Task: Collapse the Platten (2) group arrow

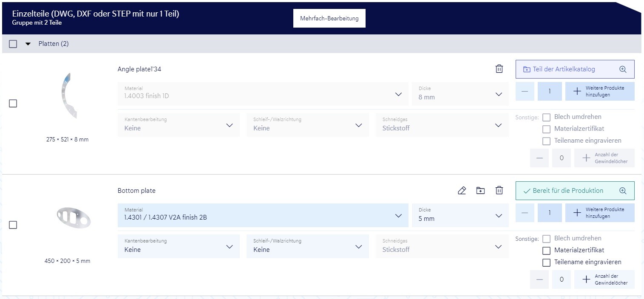Action: (x=28, y=44)
